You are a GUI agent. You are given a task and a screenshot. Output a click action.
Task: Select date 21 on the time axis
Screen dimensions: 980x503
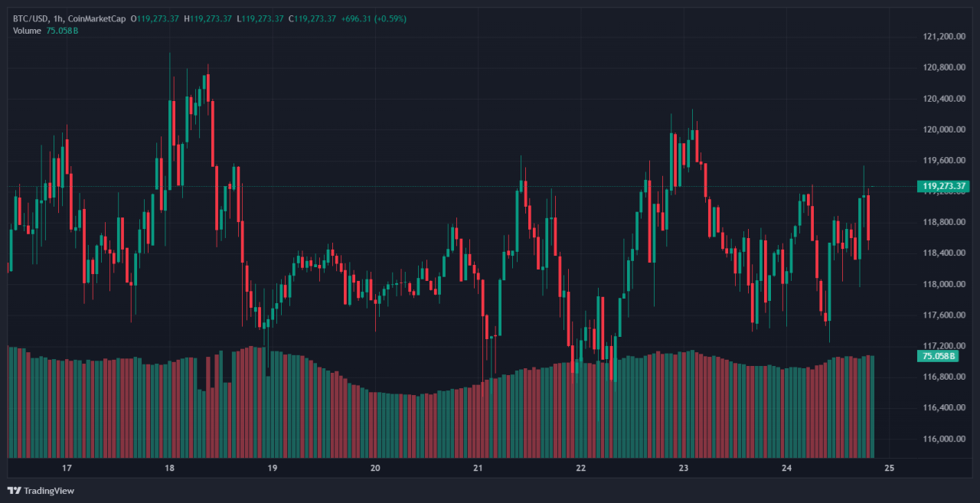(478, 468)
